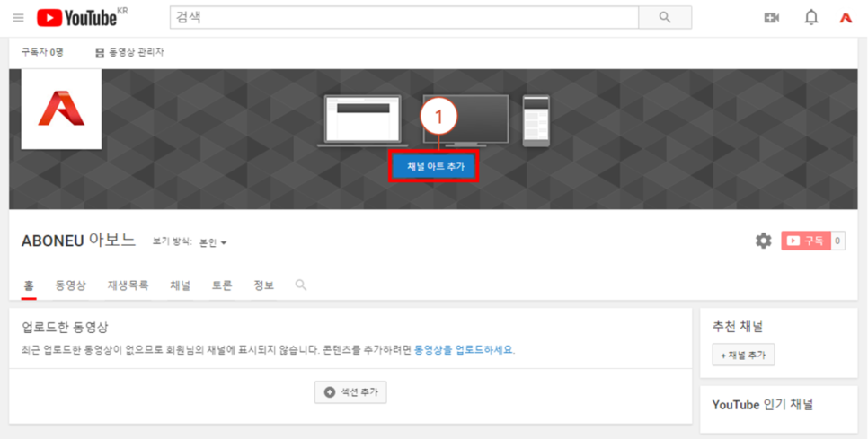This screenshot has width=868, height=439.
Task: Select the 채널 tab
Action: (180, 285)
